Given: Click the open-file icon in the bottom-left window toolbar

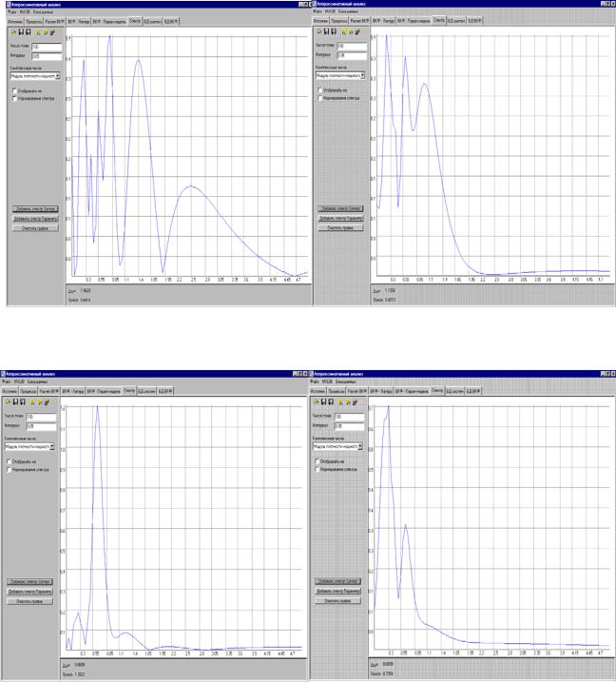Looking at the screenshot, I should [x=8, y=401].
